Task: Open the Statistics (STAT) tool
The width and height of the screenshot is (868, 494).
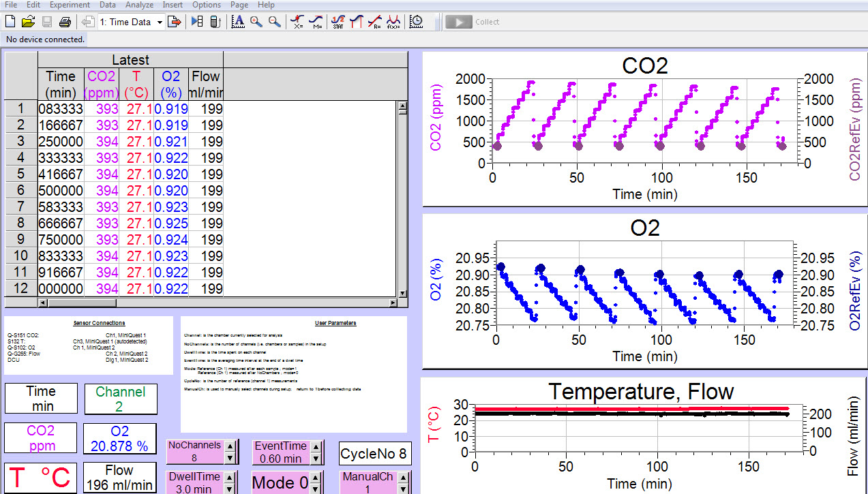Action: click(338, 20)
